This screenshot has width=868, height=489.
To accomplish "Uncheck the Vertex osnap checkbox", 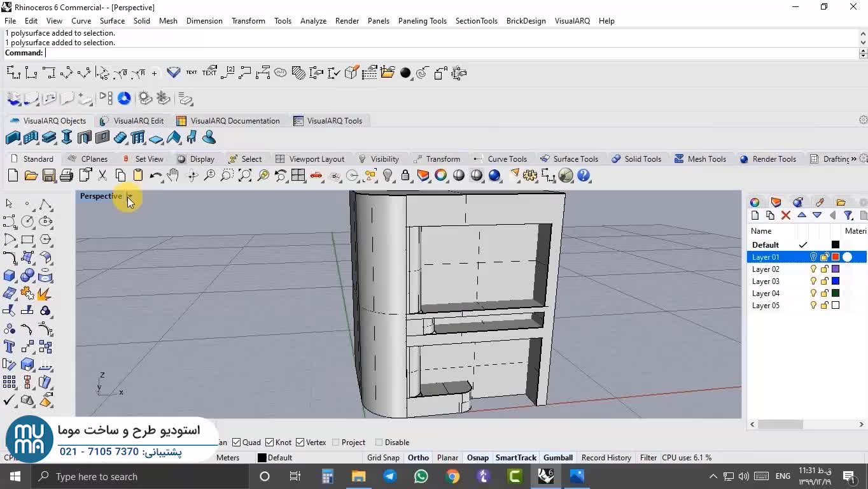I will pyautogui.click(x=299, y=443).
